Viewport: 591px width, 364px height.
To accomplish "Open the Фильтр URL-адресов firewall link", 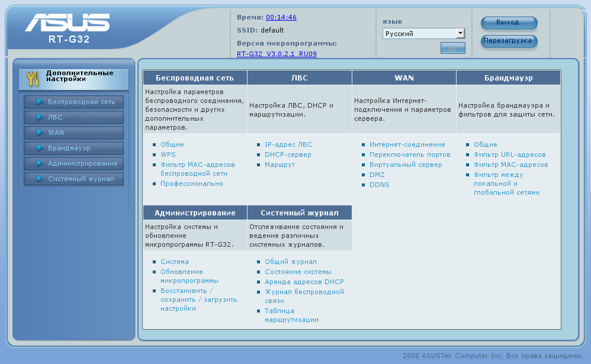I will [510, 154].
